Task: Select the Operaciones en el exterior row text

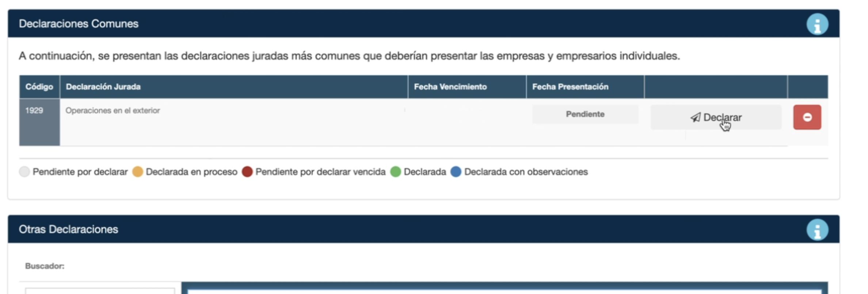Action: click(x=113, y=111)
